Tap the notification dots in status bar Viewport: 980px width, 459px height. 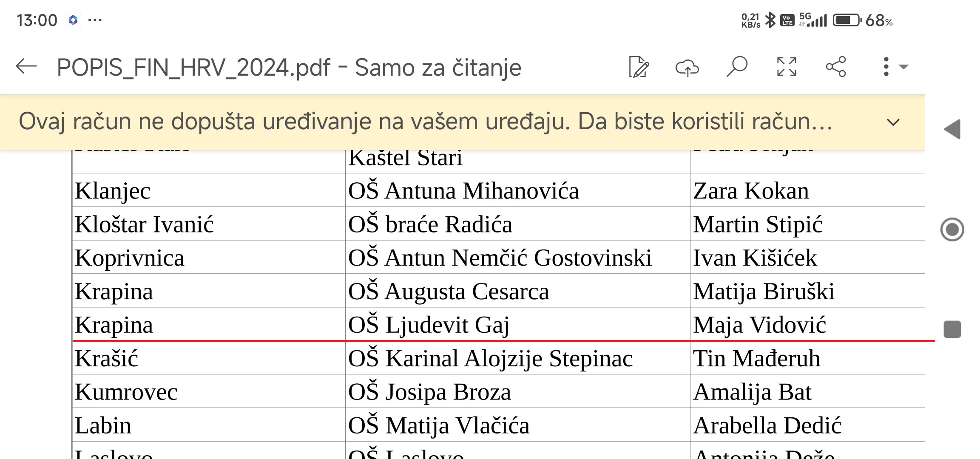tap(95, 20)
